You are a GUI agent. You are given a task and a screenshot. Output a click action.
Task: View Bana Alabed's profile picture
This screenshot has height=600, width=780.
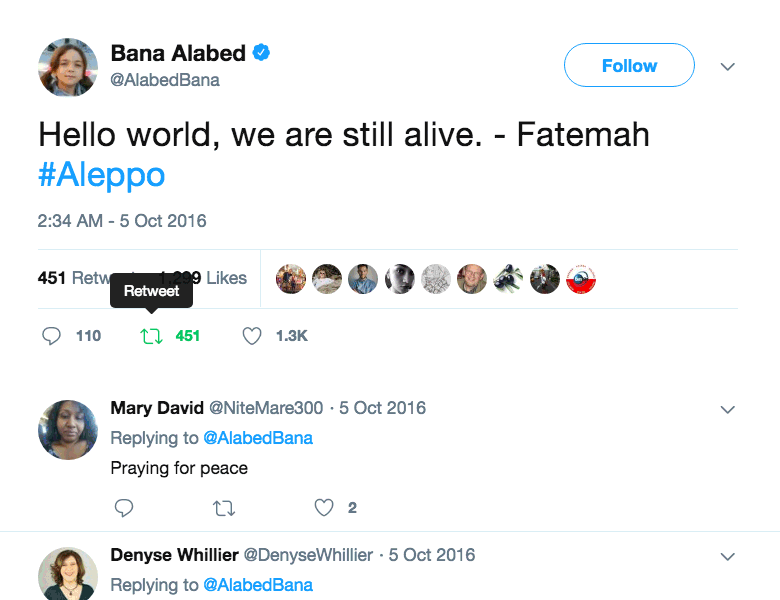click(68, 68)
